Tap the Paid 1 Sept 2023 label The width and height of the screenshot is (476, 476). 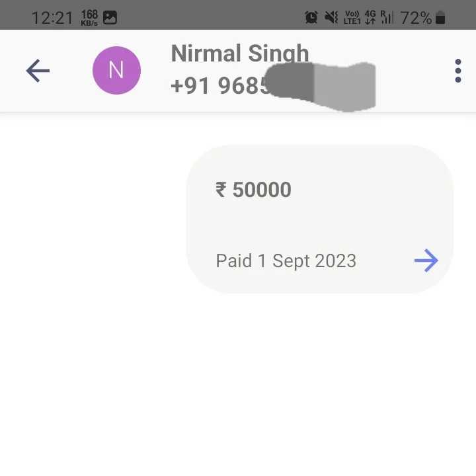pyautogui.click(x=286, y=260)
